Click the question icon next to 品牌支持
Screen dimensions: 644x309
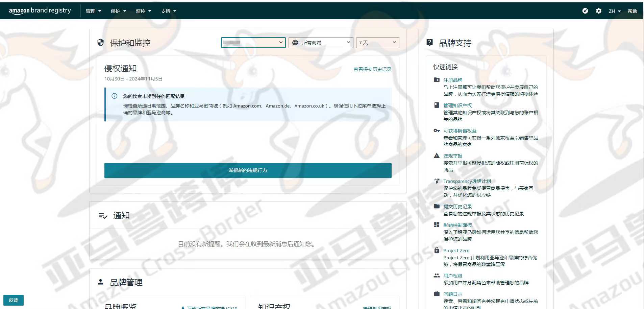(x=429, y=43)
